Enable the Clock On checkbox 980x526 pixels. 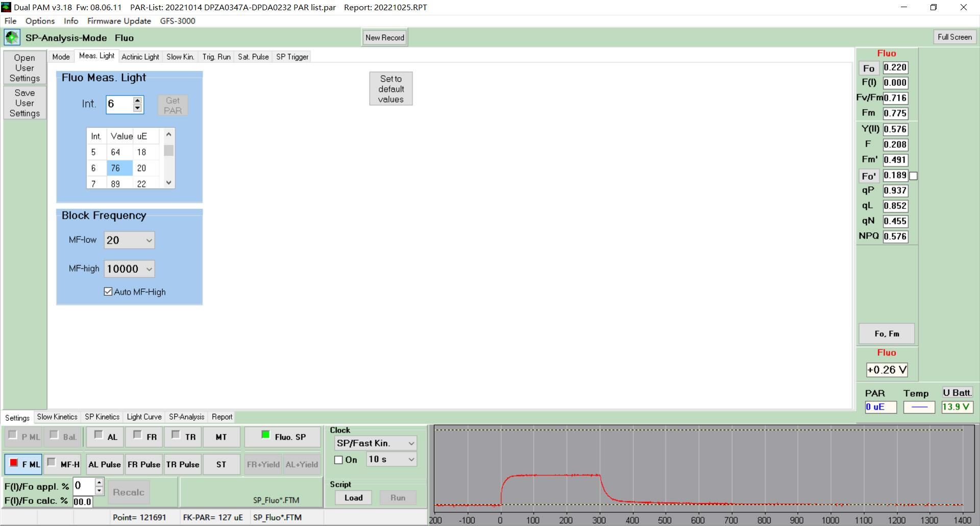point(338,460)
